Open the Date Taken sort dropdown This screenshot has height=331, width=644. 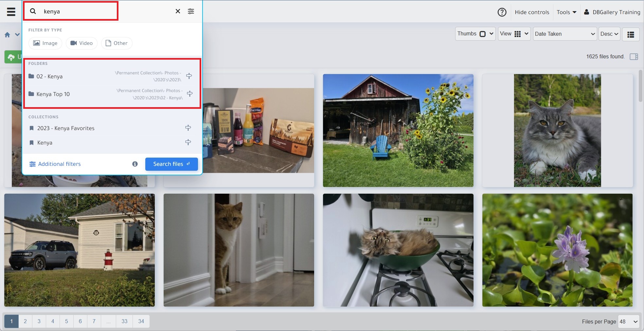tap(564, 34)
